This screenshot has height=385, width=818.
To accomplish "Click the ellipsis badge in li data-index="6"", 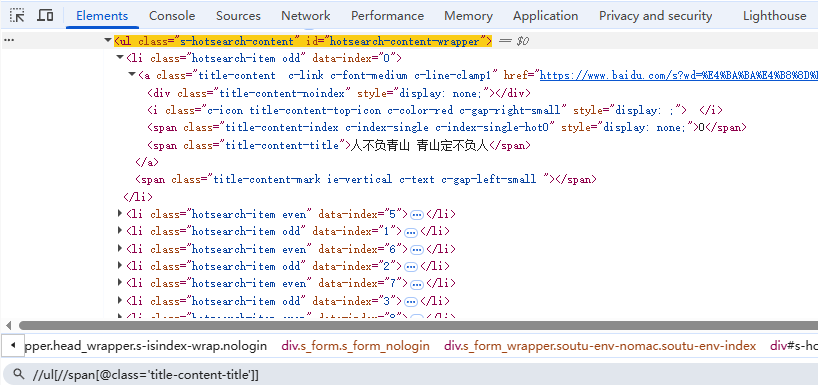I will (416, 249).
